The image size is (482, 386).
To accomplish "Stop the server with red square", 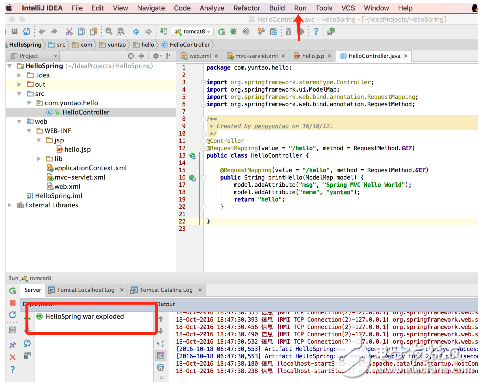I will (x=13, y=303).
